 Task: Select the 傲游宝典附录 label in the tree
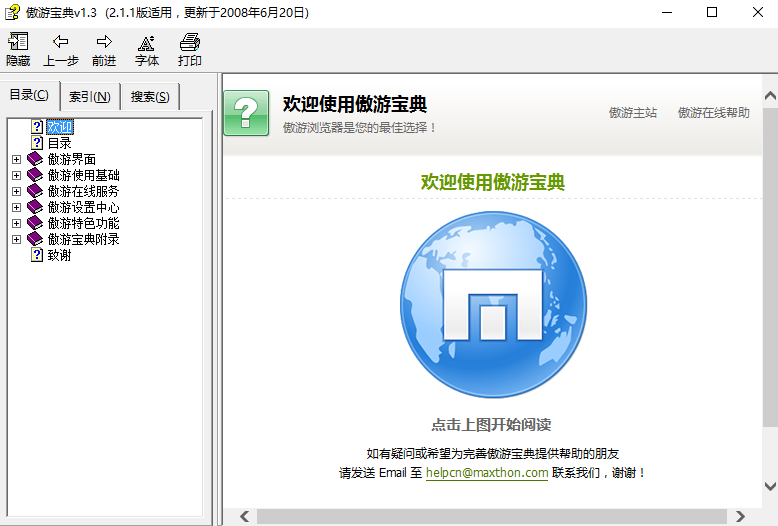click(x=83, y=239)
